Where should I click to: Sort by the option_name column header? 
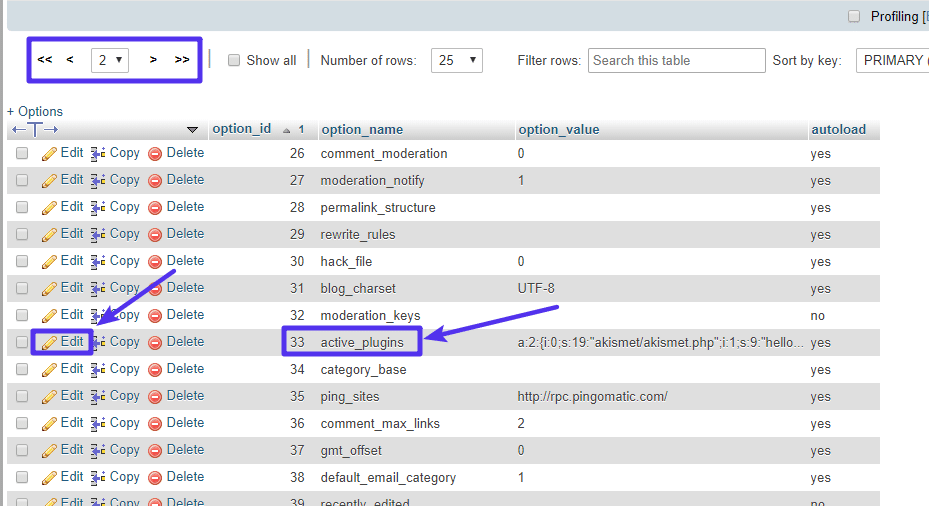click(x=362, y=129)
